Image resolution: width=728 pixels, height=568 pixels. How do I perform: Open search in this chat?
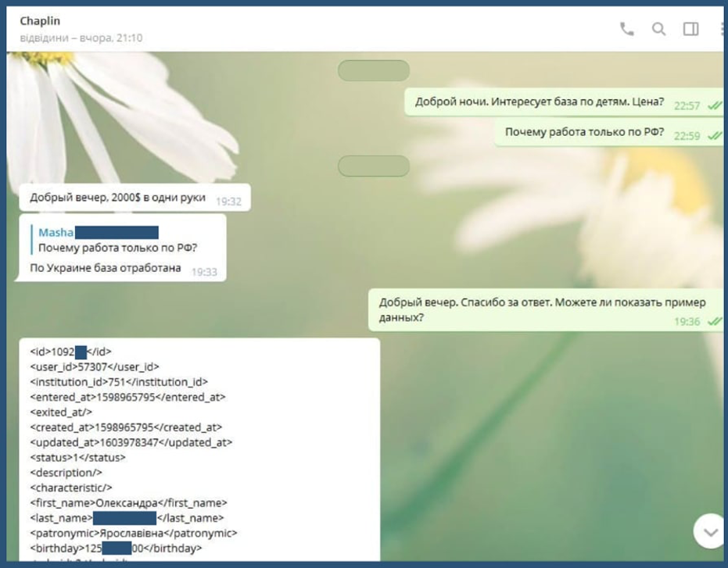click(658, 29)
